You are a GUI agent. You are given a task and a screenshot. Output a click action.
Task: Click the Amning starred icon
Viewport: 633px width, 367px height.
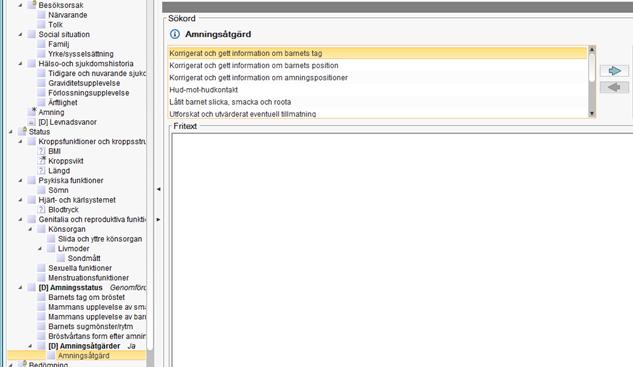[x=32, y=112]
